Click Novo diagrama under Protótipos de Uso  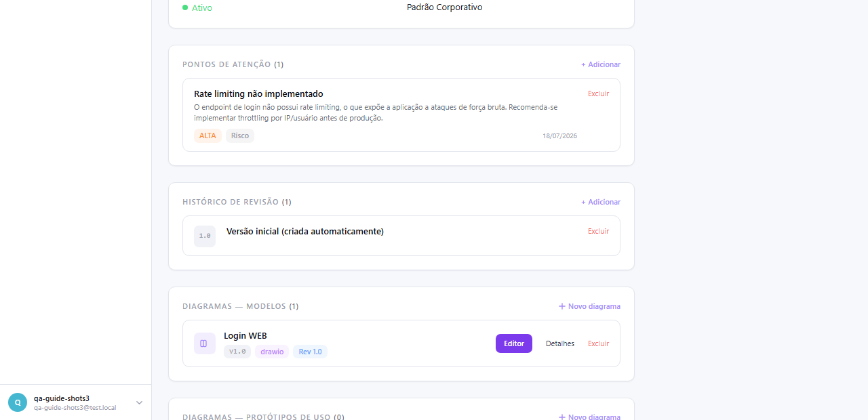click(x=589, y=417)
